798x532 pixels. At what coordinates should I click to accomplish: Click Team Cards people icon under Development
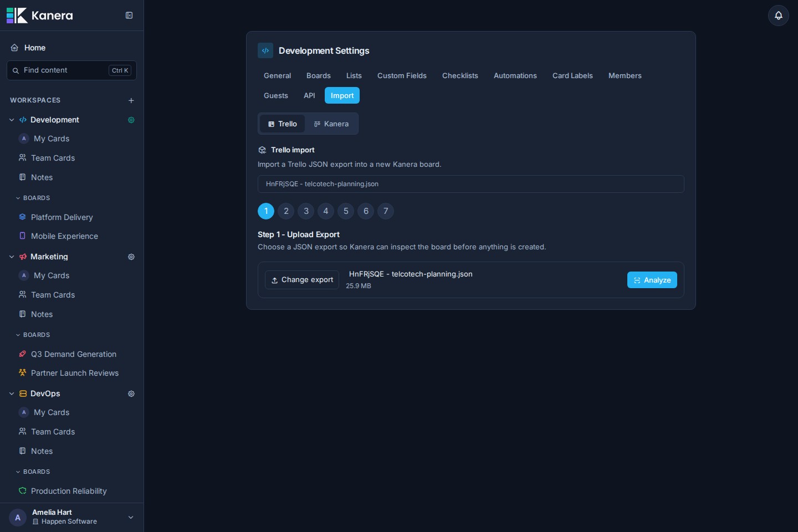coord(23,158)
